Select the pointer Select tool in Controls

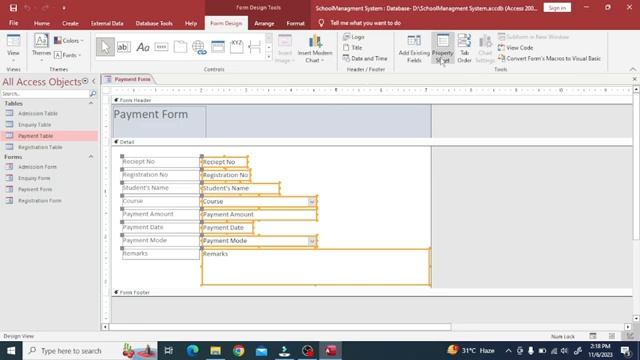click(105, 47)
